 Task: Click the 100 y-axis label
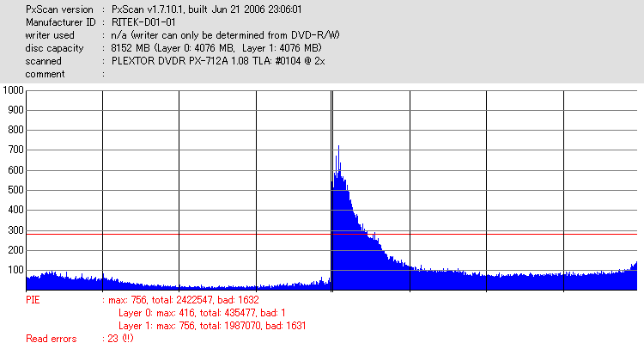coord(15,270)
